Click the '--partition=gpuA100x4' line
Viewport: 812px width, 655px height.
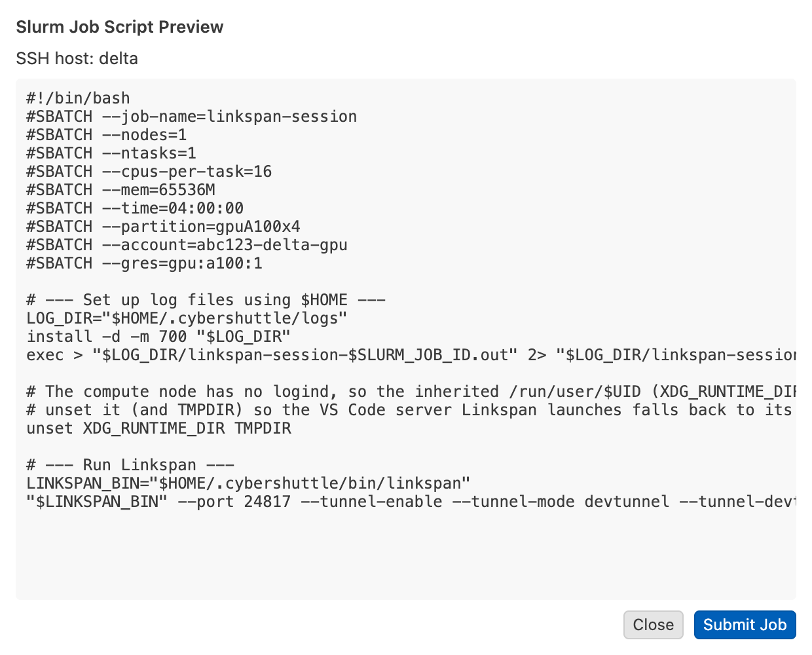tap(164, 227)
